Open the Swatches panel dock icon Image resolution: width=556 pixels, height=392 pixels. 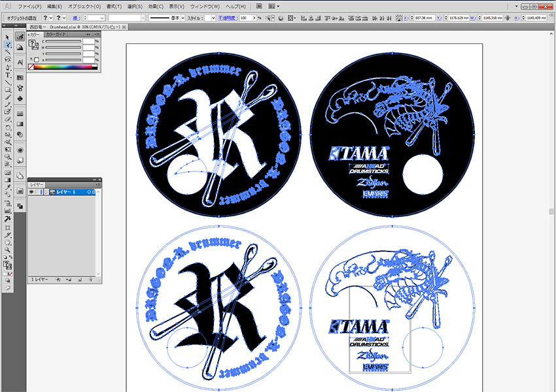20,78
